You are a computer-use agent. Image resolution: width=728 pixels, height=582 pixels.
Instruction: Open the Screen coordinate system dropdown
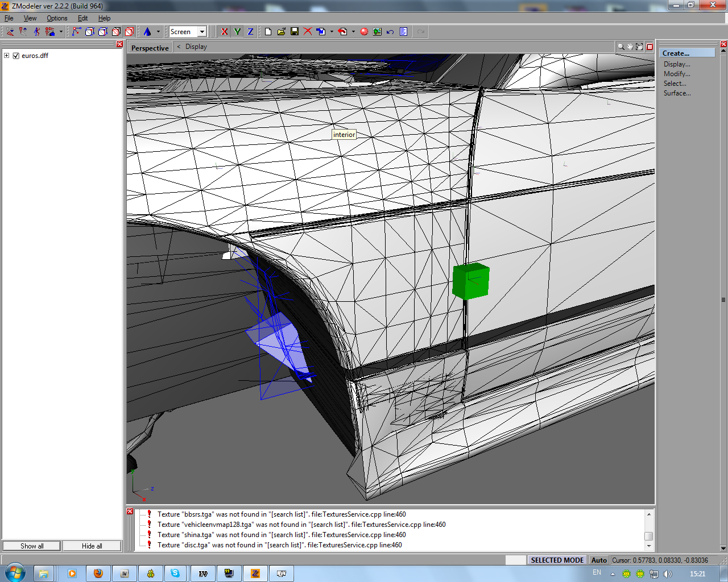[x=202, y=32]
